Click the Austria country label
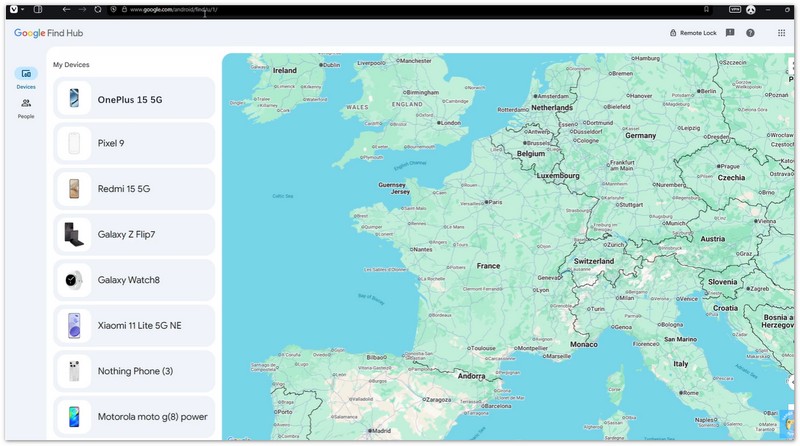The image size is (800, 446). 713,239
